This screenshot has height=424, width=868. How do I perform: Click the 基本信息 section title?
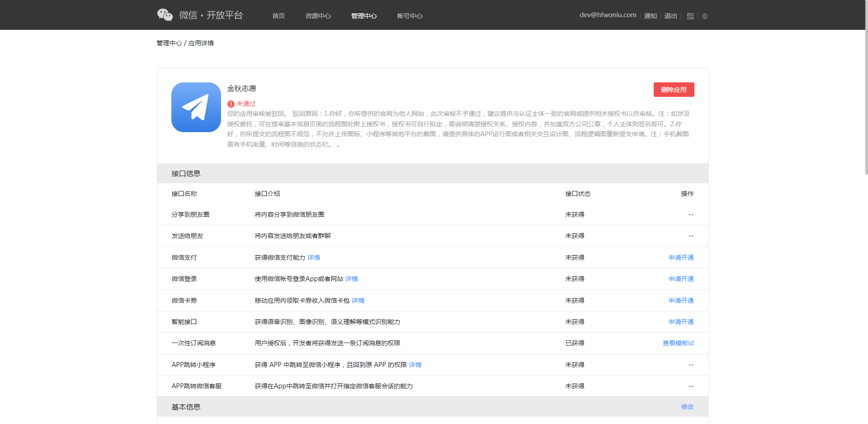pyautogui.click(x=186, y=407)
